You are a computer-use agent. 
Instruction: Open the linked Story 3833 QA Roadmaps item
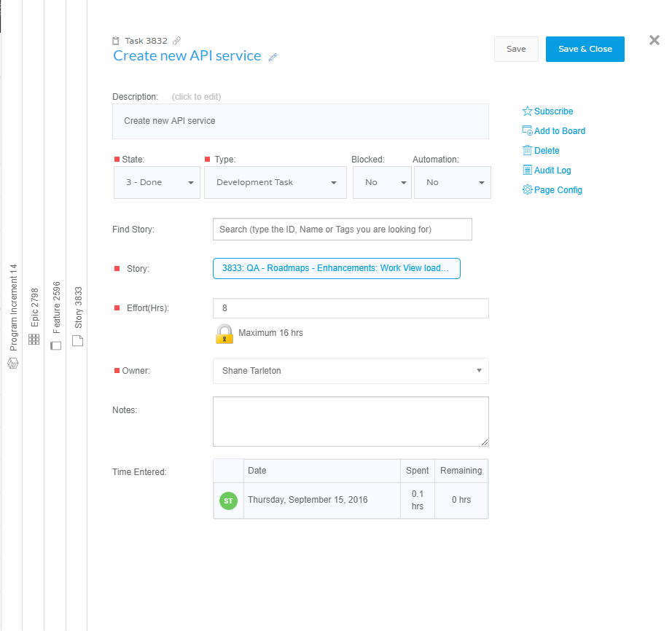[x=336, y=268]
